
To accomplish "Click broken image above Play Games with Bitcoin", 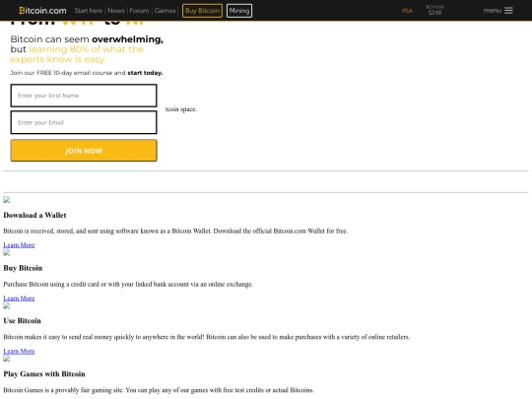I will (x=7, y=359).
